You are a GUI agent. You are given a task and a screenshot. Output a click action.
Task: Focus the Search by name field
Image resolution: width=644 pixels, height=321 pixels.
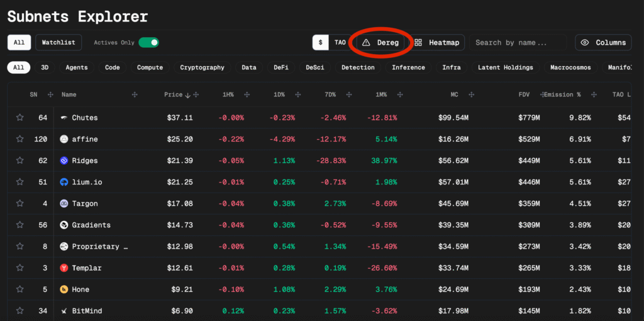tap(518, 42)
